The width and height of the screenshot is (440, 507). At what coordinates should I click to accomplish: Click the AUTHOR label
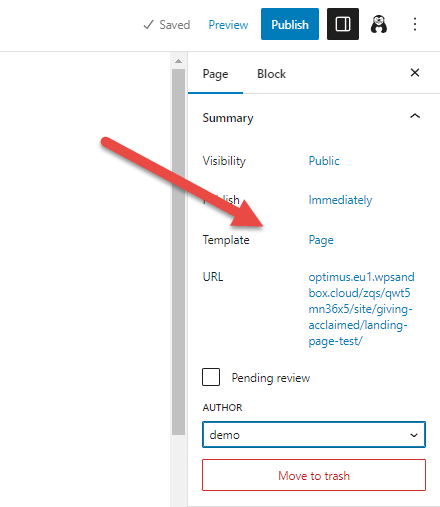[x=222, y=407]
